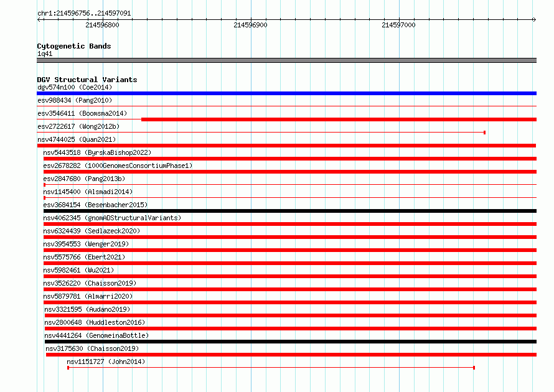This screenshot has width=554, height=392.
Task: Select variant nsv1145400 (Alsmadi2014) label
Action: 88,192
